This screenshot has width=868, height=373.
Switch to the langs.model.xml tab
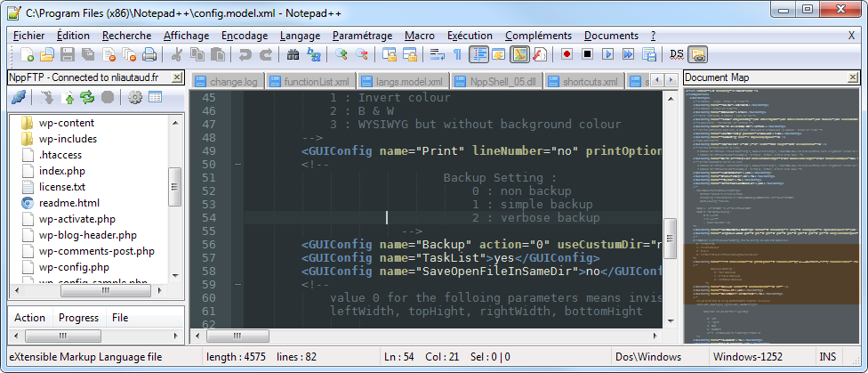coord(411,82)
